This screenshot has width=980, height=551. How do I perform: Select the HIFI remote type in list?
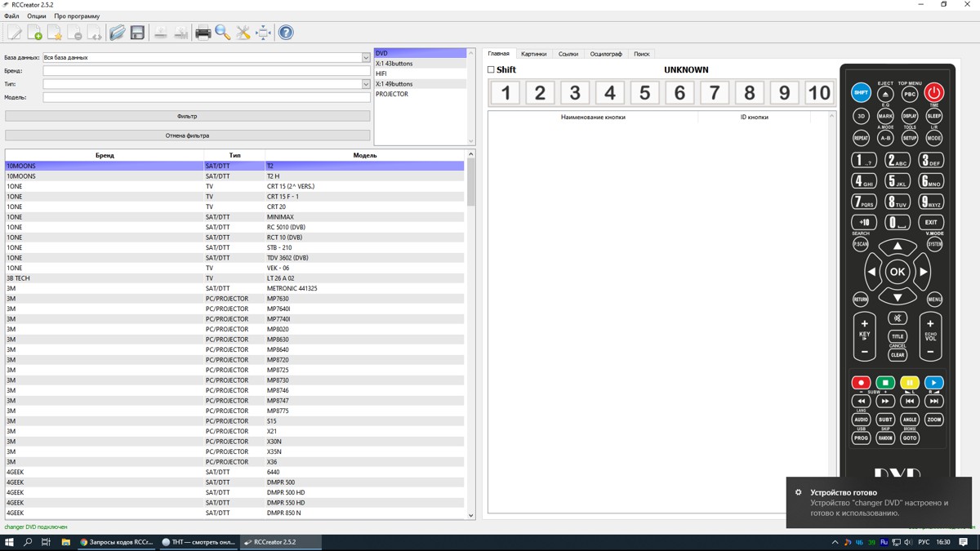[381, 73]
